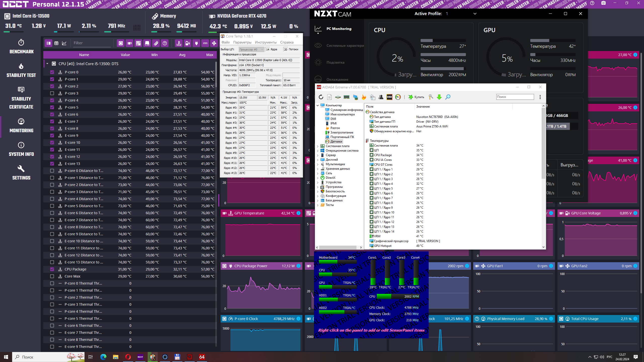
Task: Click AIDA64 magnifier search icon
Action: tap(448, 97)
